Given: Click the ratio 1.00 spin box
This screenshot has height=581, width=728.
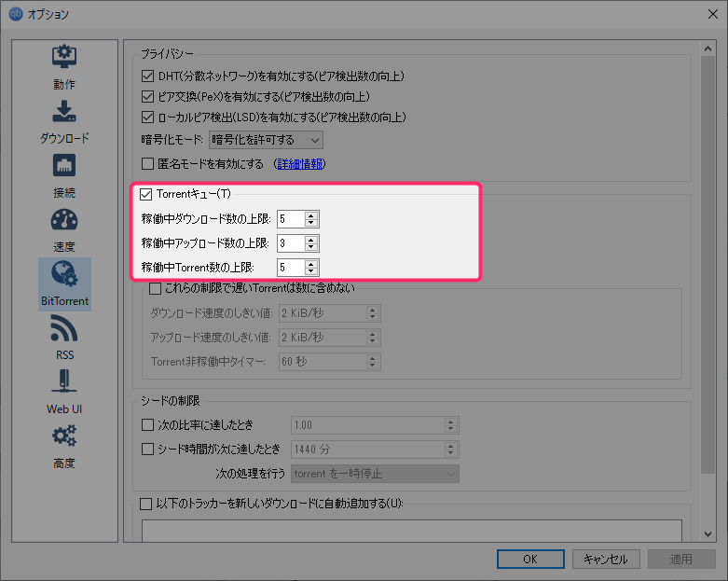Looking at the screenshot, I should [375, 425].
